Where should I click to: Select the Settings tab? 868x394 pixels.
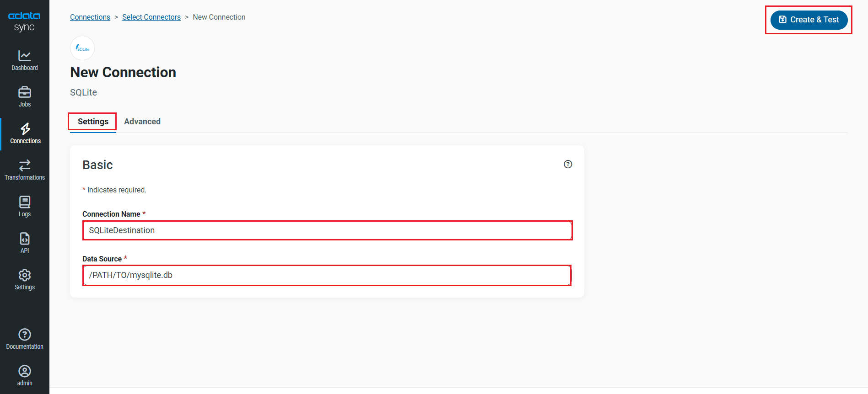point(93,122)
